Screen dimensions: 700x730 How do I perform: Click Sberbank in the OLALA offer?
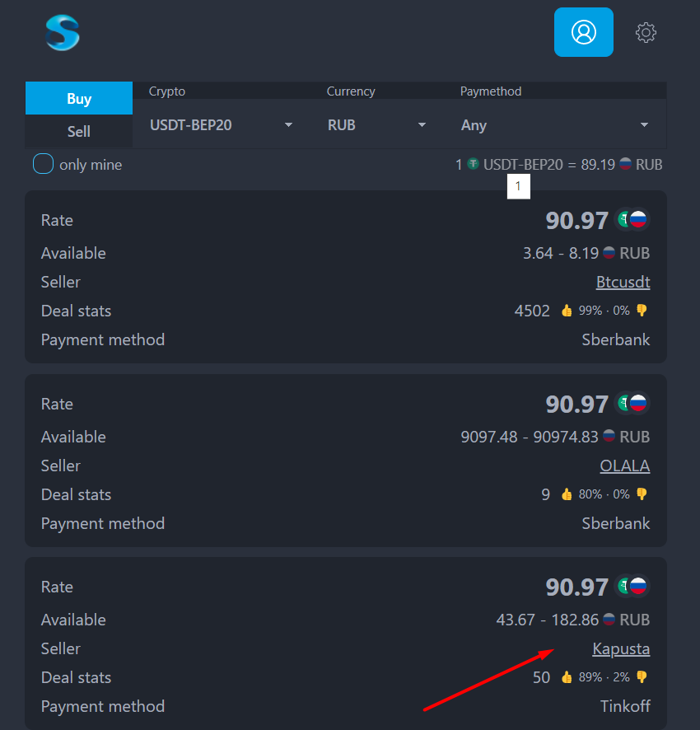point(616,523)
